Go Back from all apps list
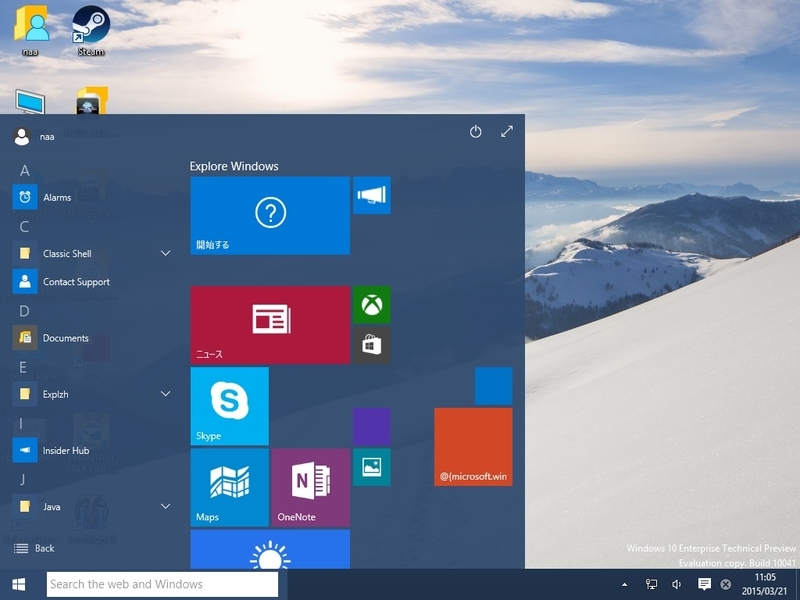This screenshot has height=600, width=800. pos(34,548)
